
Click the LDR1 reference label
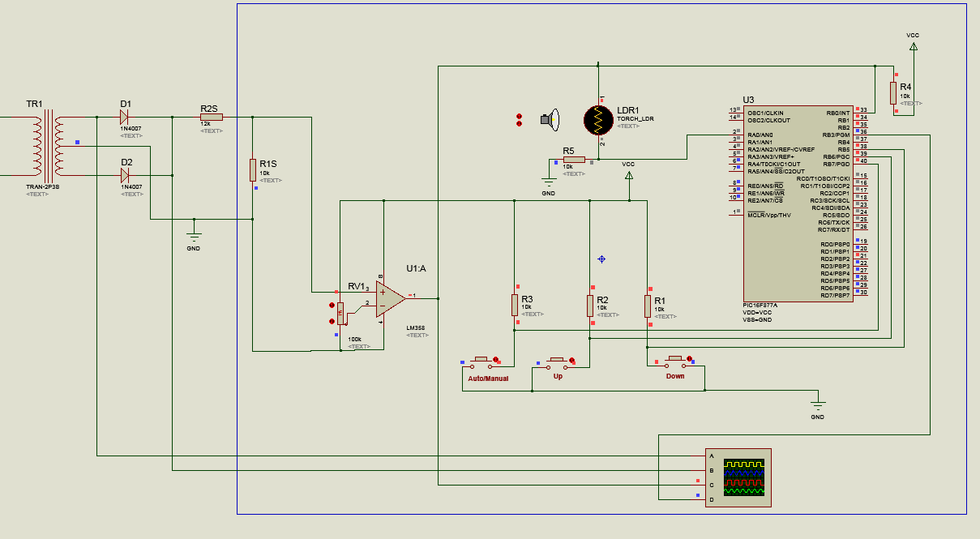[627, 110]
